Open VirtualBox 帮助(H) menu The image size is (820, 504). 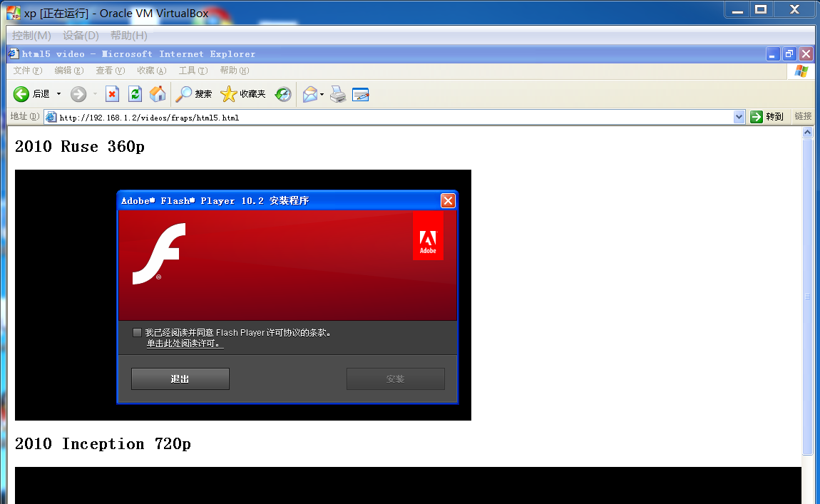(128, 36)
